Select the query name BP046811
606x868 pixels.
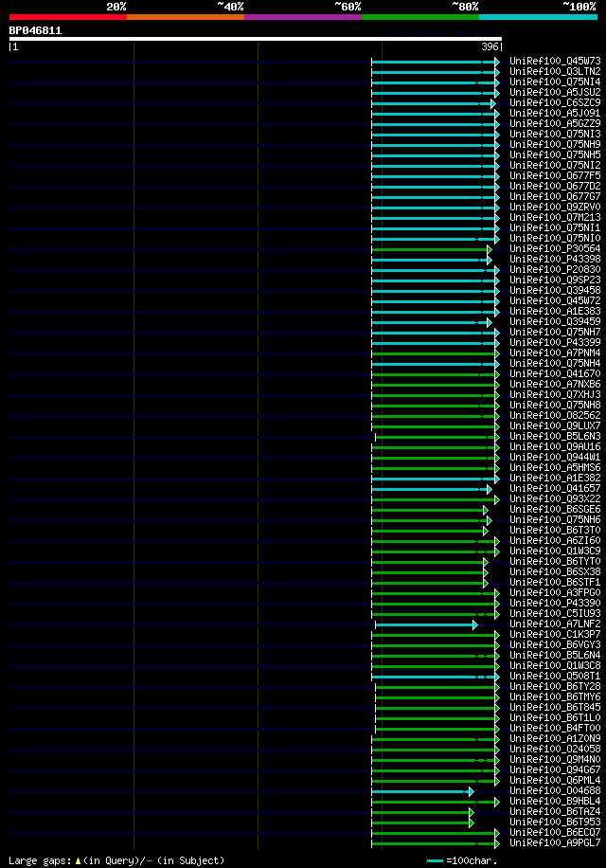tap(35, 30)
